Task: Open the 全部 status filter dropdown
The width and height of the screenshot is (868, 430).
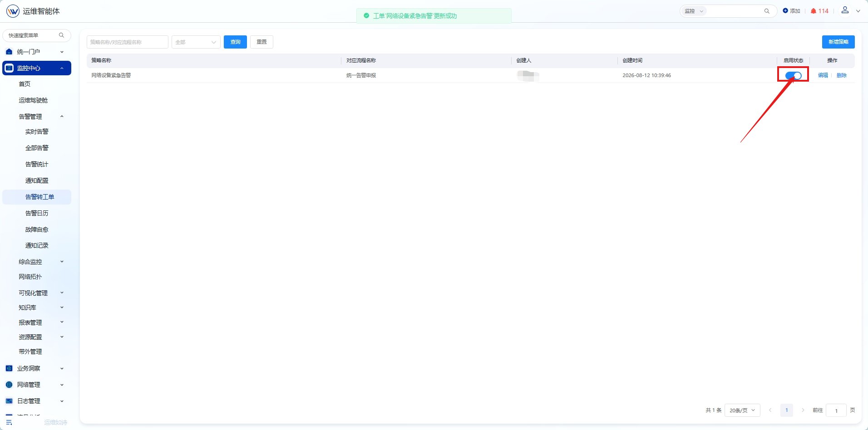Action: [196, 42]
